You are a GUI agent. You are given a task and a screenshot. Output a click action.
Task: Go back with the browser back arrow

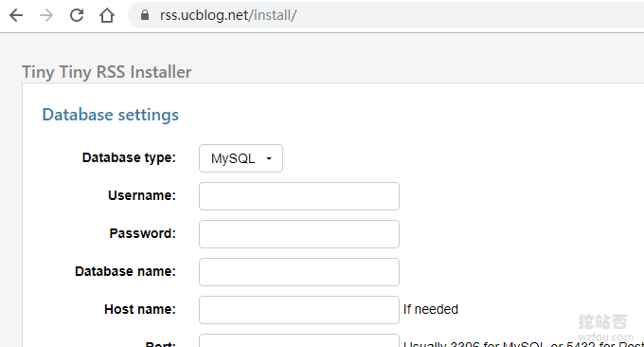[x=16, y=15]
